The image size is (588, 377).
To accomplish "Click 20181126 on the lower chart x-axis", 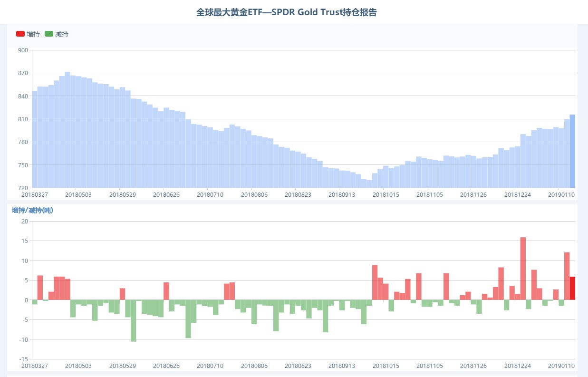I will coord(473,366).
